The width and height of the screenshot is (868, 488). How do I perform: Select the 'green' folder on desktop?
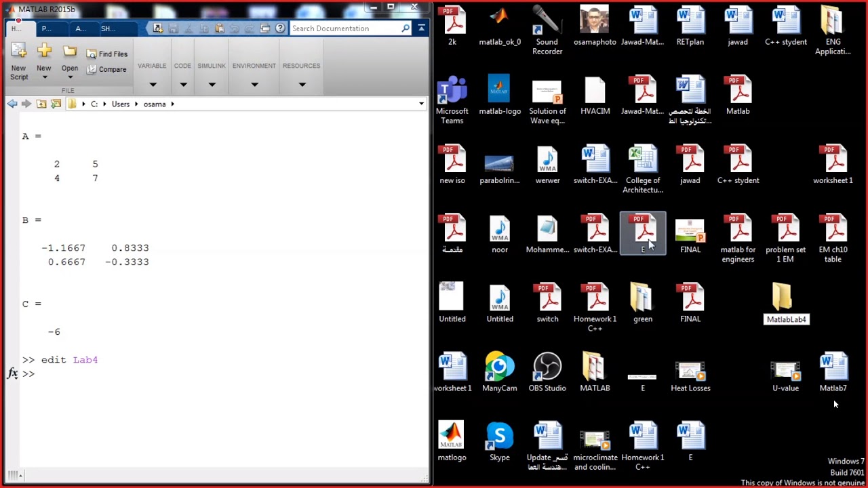(x=643, y=303)
